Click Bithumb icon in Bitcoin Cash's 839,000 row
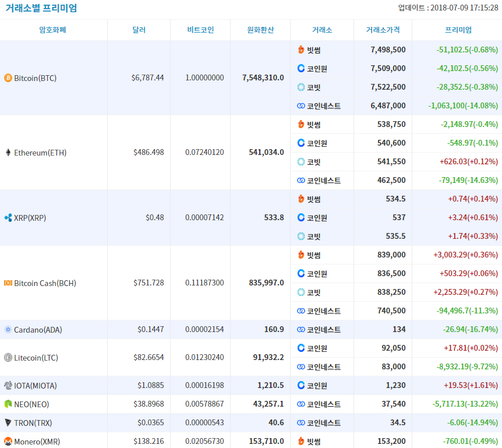This screenshot has height=448, width=502. pos(301,255)
